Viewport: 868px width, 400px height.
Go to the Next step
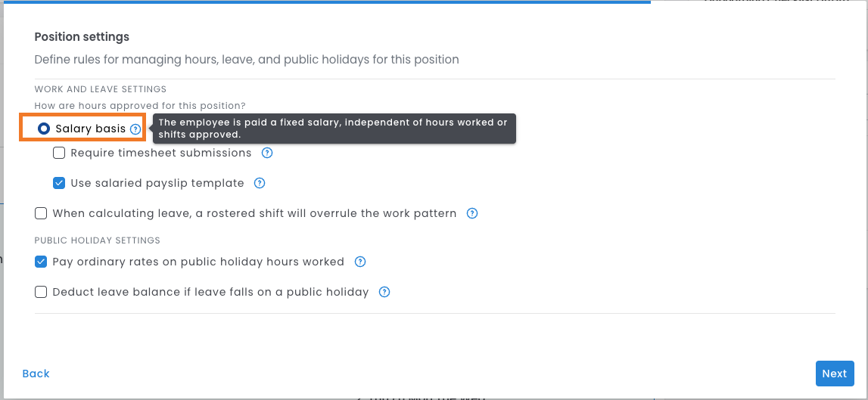[834, 374]
